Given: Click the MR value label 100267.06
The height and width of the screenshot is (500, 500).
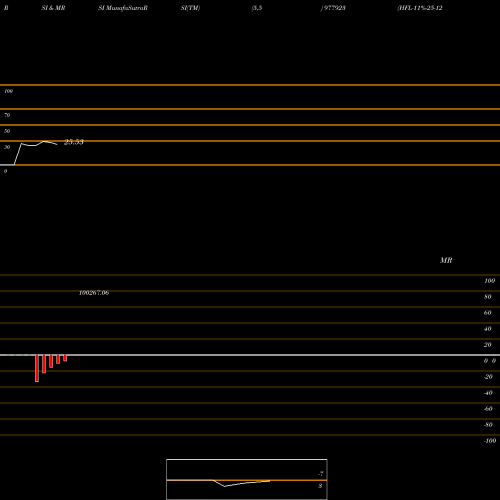Looking at the screenshot, I should point(94,293).
